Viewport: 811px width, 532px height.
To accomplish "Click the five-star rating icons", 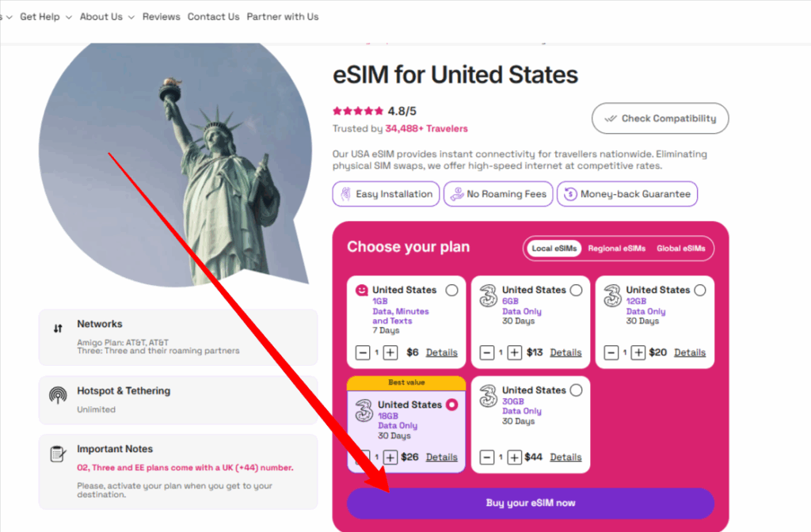I will 358,111.
